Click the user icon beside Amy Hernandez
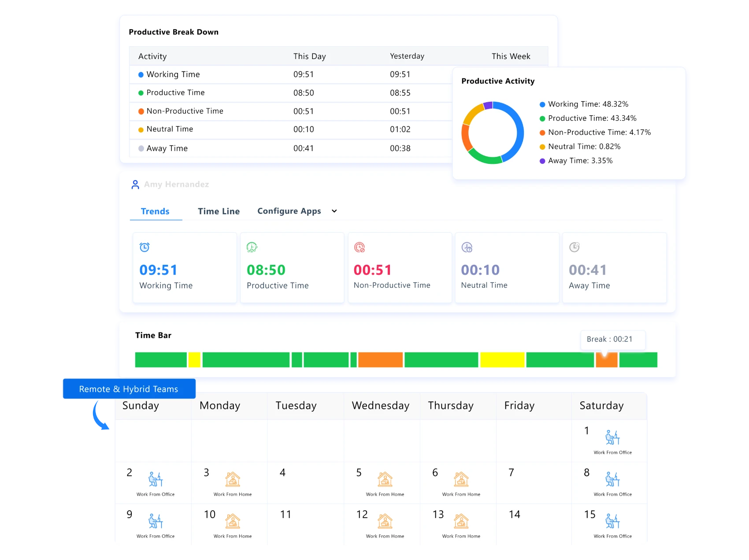Screen dimensions: 749x560 click(x=135, y=184)
